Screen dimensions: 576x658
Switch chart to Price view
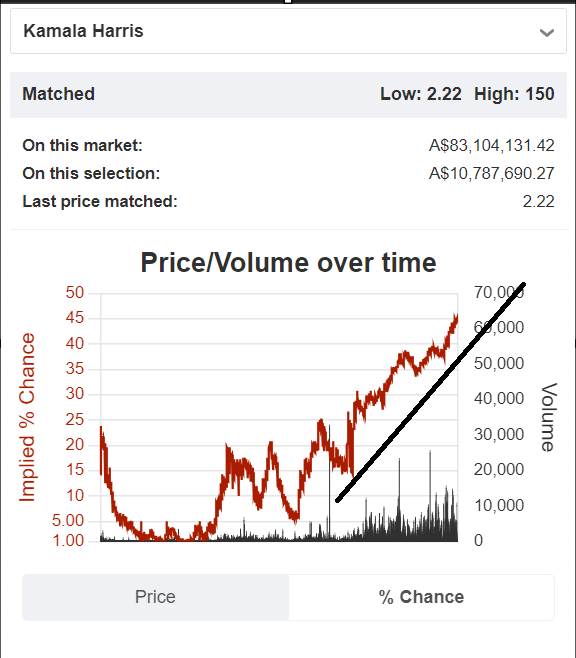(156, 597)
